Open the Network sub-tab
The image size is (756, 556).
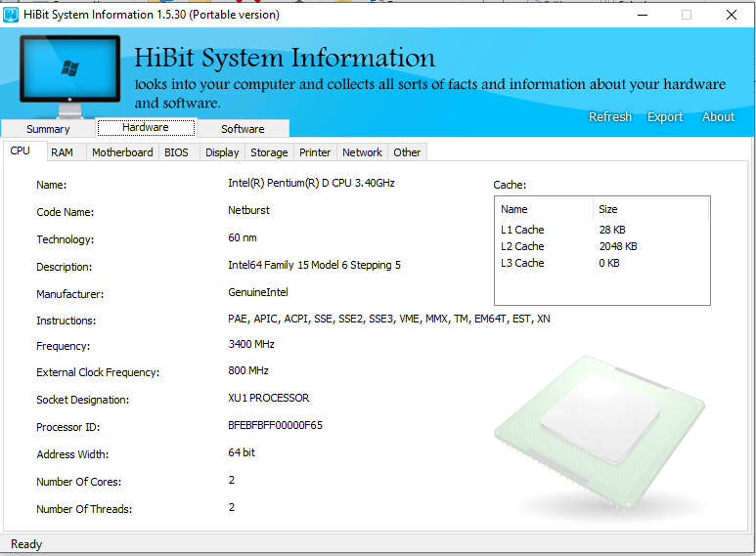tap(362, 152)
